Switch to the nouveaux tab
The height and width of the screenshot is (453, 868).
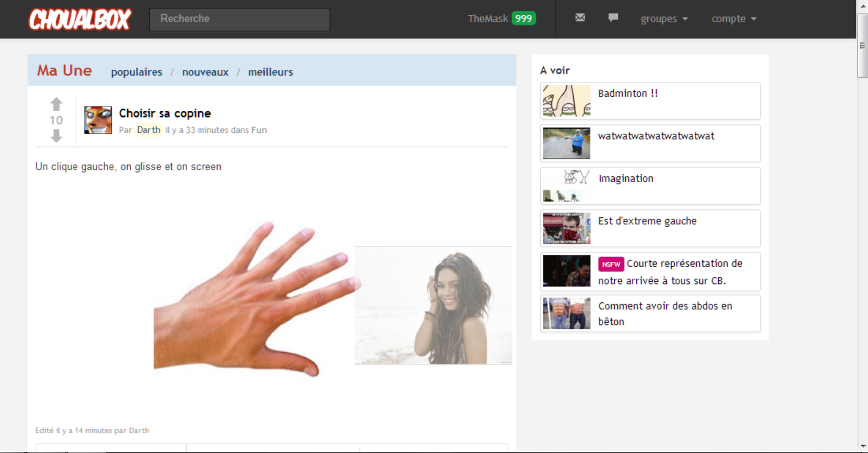[x=205, y=72]
